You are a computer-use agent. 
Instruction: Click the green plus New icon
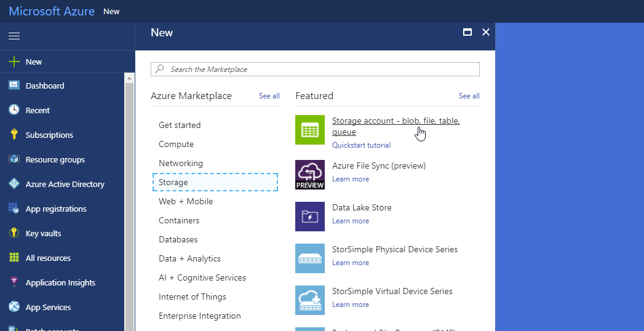pos(14,62)
